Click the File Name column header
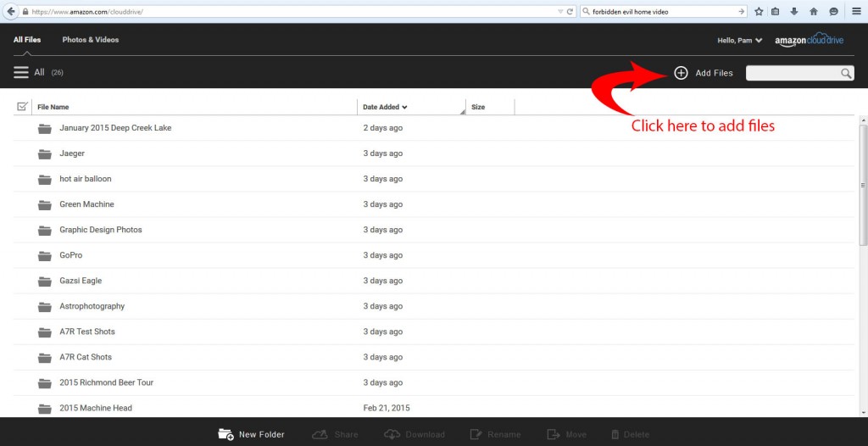The image size is (868, 446). point(53,108)
